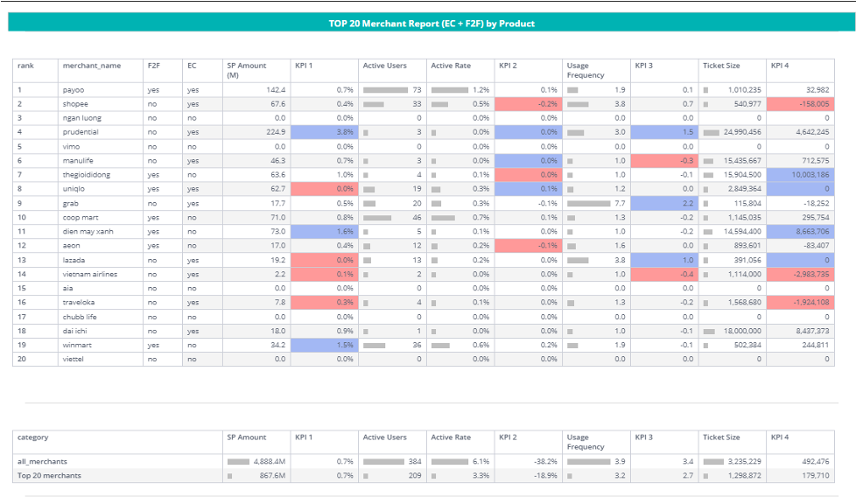Select the 'all_merchants' summary row label

[42, 462]
